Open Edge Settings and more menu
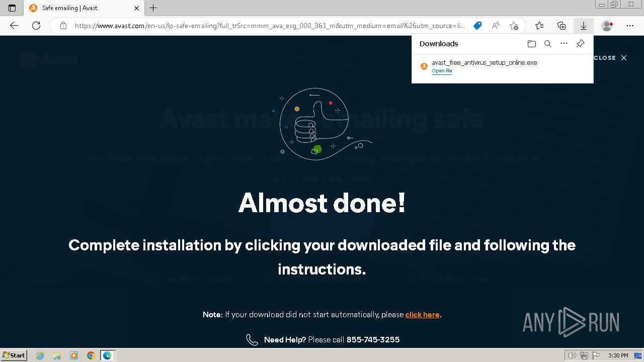 tap(630, 26)
